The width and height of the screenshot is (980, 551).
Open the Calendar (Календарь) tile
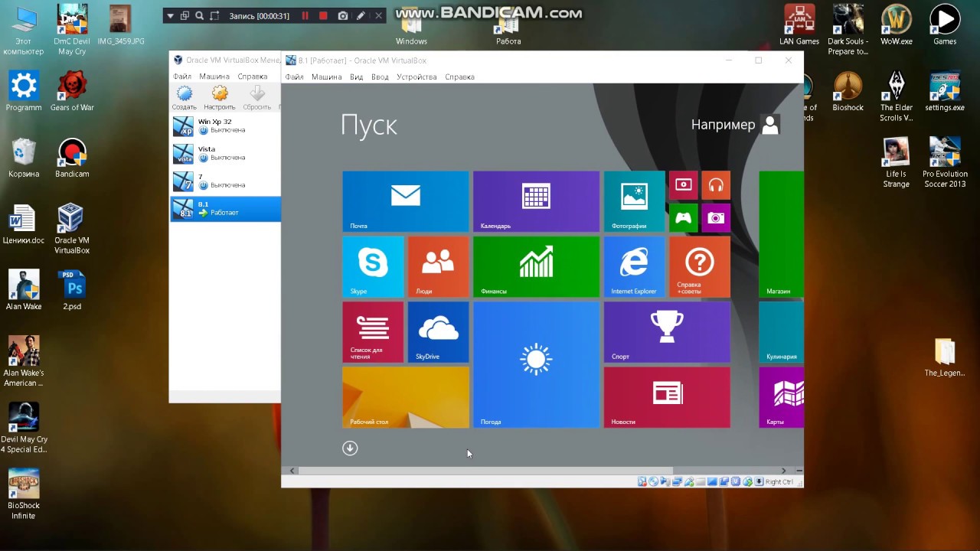536,201
